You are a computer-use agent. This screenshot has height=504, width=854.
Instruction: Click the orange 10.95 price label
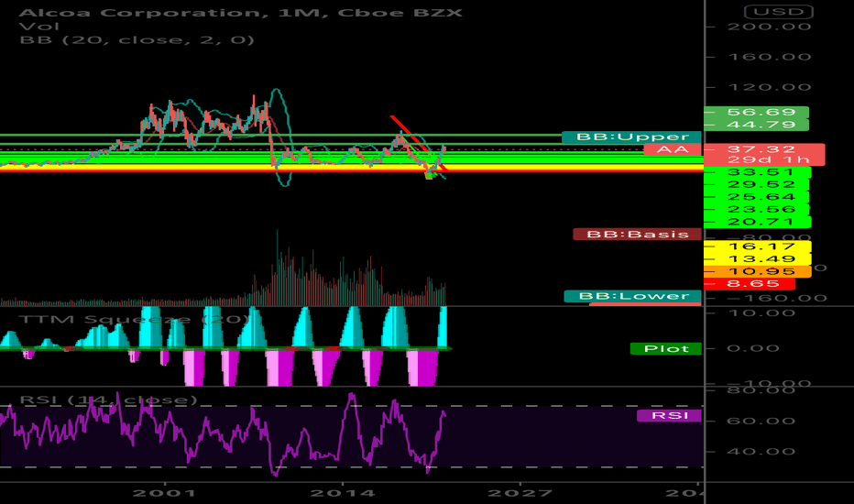758,271
